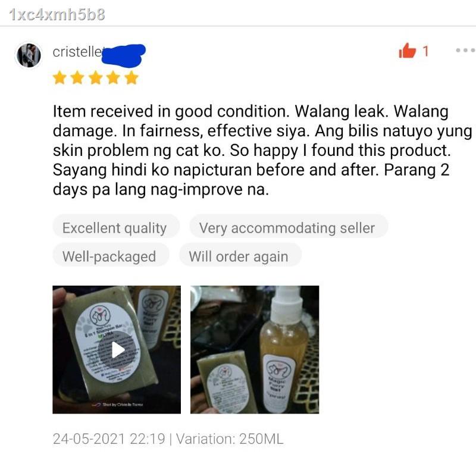Click the red thumbs-up like icon

point(407,51)
